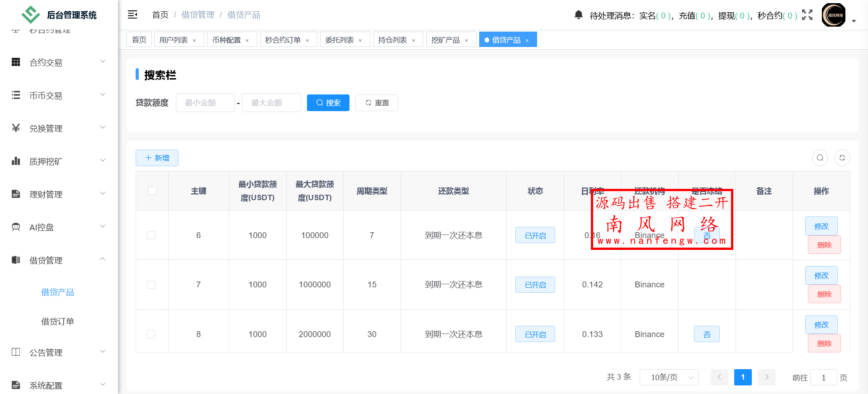This screenshot has width=868, height=394.
Task: Collapse the sidebar with the hamburger icon
Action: pyautogui.click(x=132, y=15)
